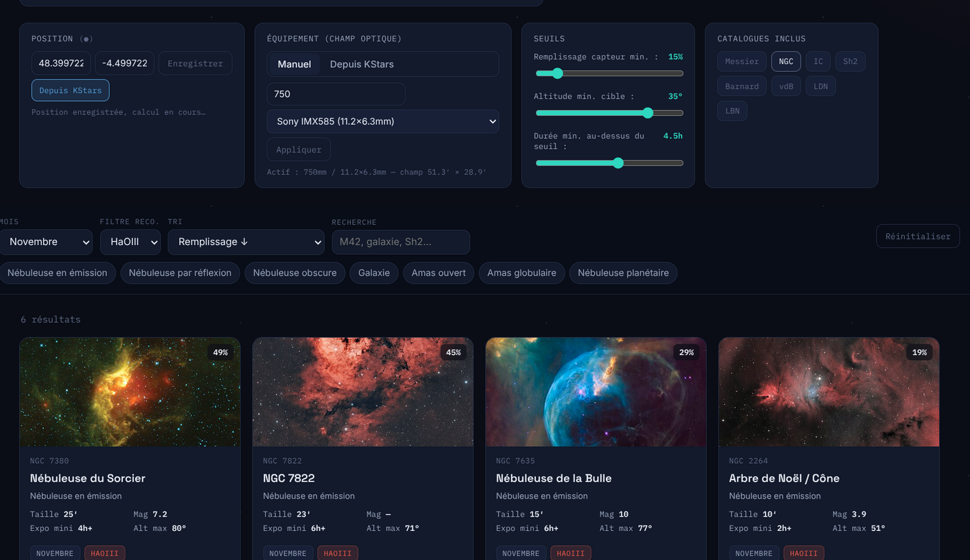Image resolution: width=970 pixels, height=560 pixels.
Task: Click the Recherche search field
Action: click(x=401, y=242)
